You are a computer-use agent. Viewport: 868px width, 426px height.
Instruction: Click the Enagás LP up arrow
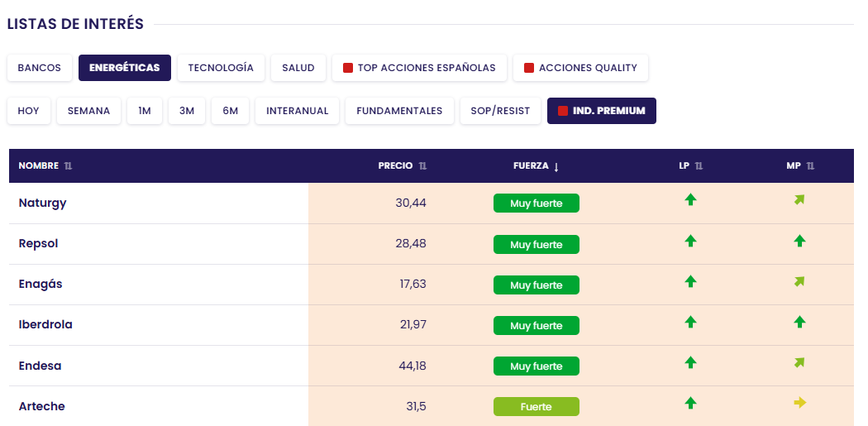click(690, 281)
